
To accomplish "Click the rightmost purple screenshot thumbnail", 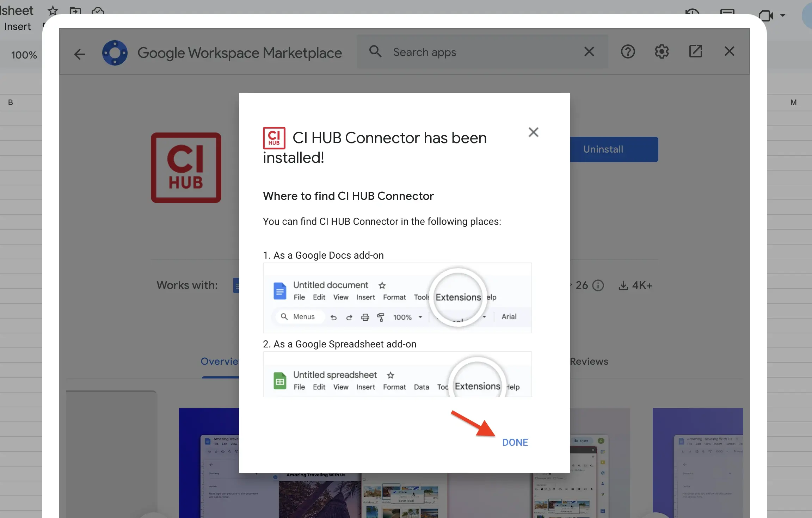I will point(697,463).
